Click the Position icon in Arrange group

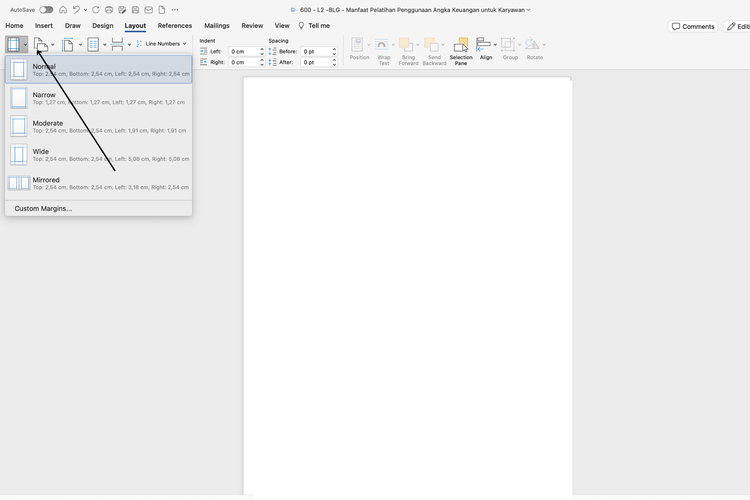click(x=357, y=44)
